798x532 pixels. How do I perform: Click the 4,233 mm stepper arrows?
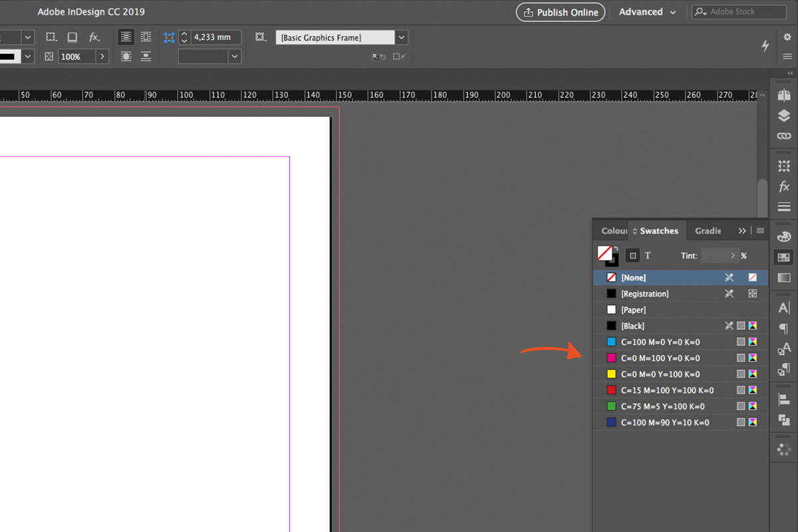coord(184,38)
